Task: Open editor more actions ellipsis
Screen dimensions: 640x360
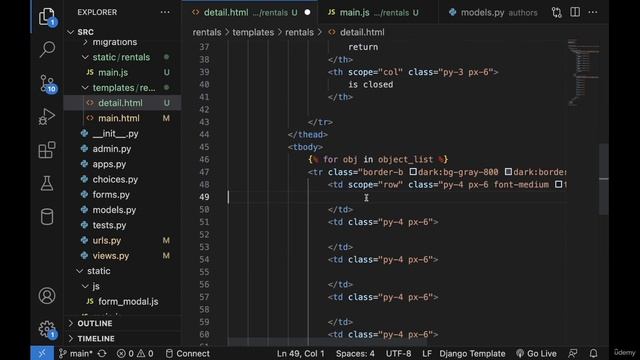Action: pos(593,12)
